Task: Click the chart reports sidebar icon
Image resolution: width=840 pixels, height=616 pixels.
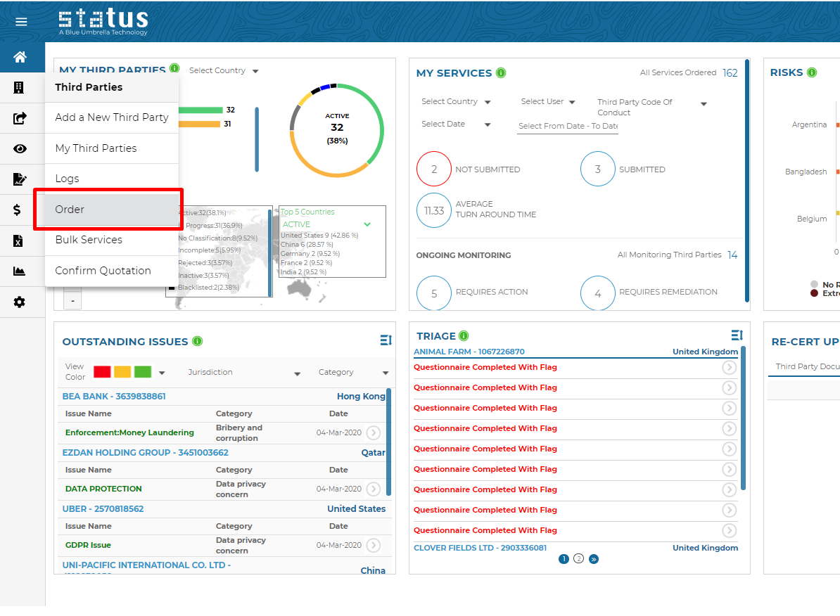Action: [19, 271]
